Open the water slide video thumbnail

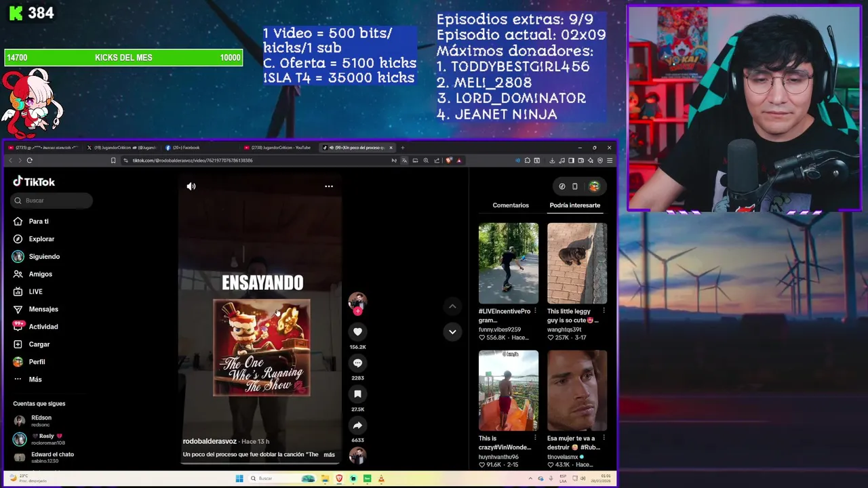(x=509, y=390)
